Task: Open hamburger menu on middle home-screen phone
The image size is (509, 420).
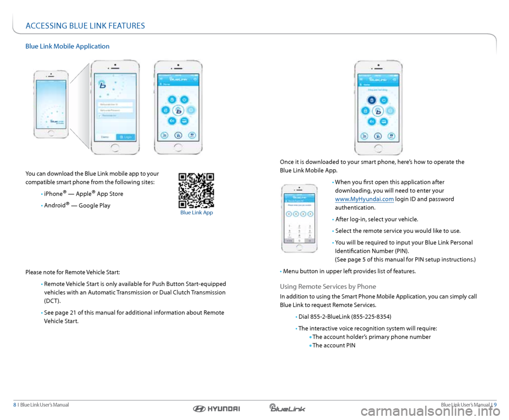Action: (161, 78)
